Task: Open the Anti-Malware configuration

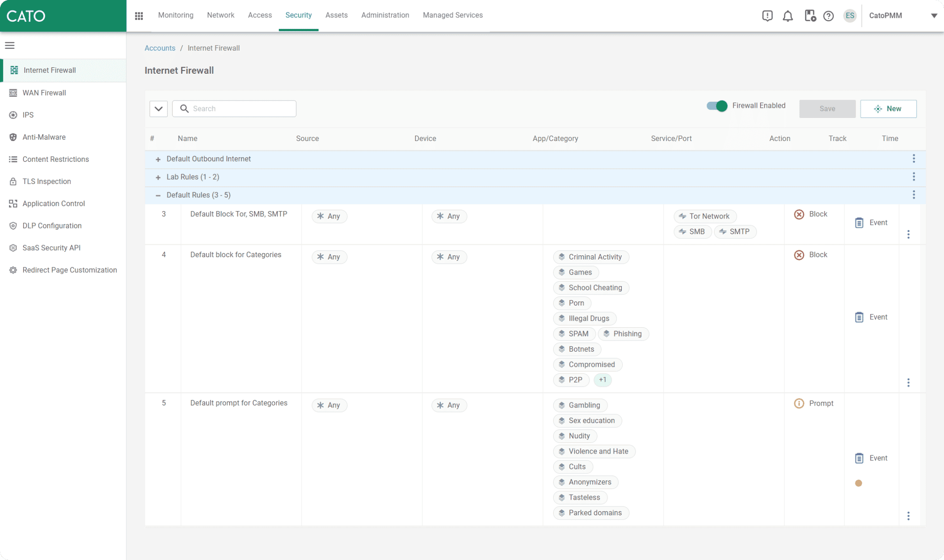Action: [x=44, y=137]
